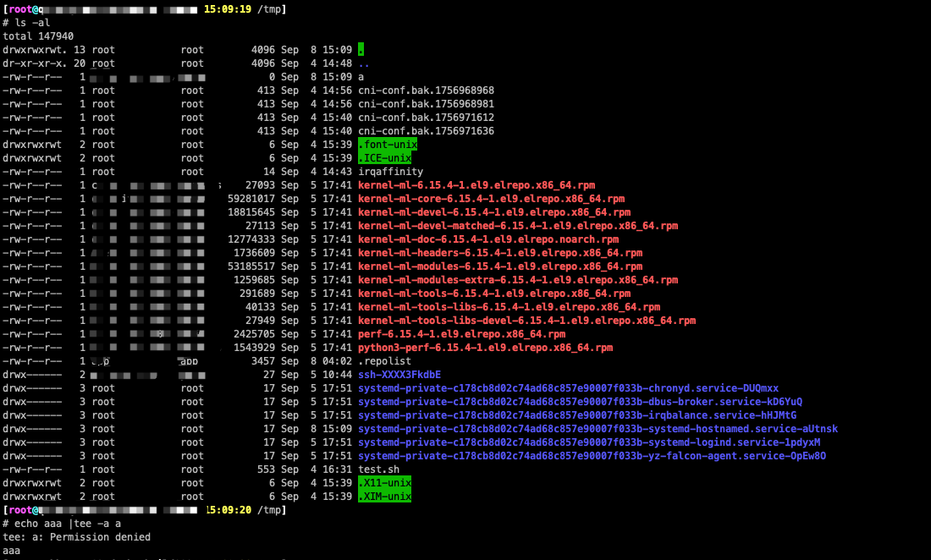The image size is (931, 560).
Task: Click systemd-private chronyd.service-DUQmxx directory
Action: pos(568,388)
